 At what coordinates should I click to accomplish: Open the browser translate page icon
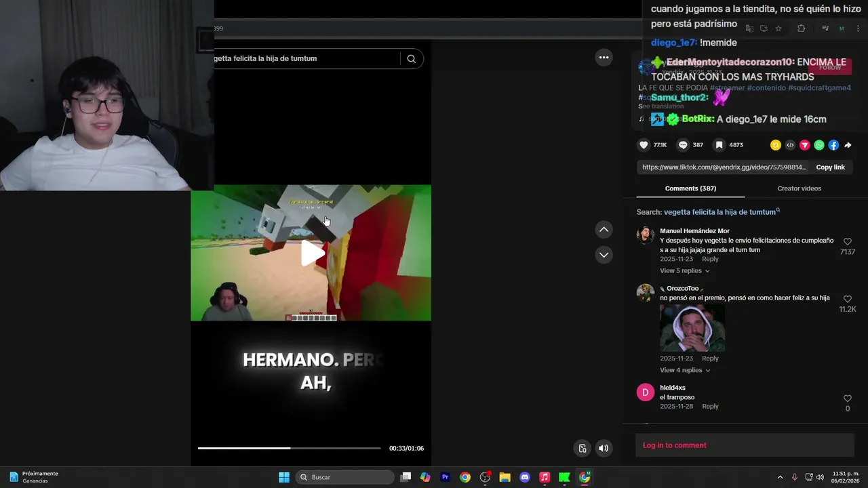tap(749, 28)
